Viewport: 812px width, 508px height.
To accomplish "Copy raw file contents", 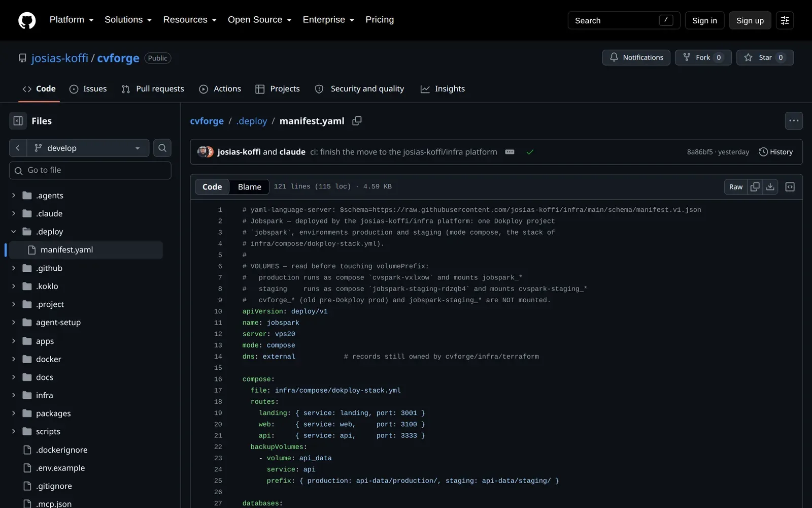I will 755,187.
